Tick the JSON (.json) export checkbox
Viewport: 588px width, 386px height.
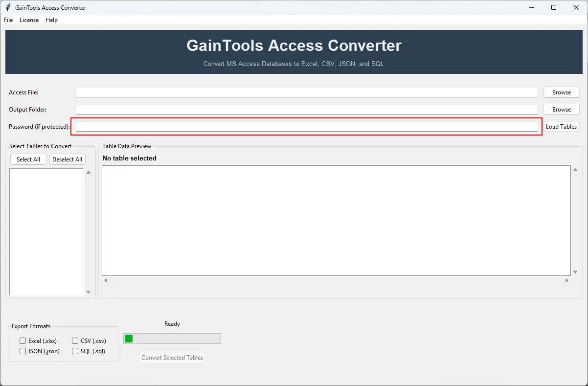point(23,351)
